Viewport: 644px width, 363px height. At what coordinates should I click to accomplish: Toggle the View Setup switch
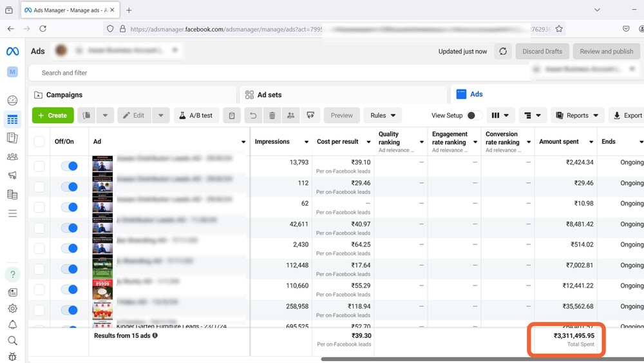(475, 115)
